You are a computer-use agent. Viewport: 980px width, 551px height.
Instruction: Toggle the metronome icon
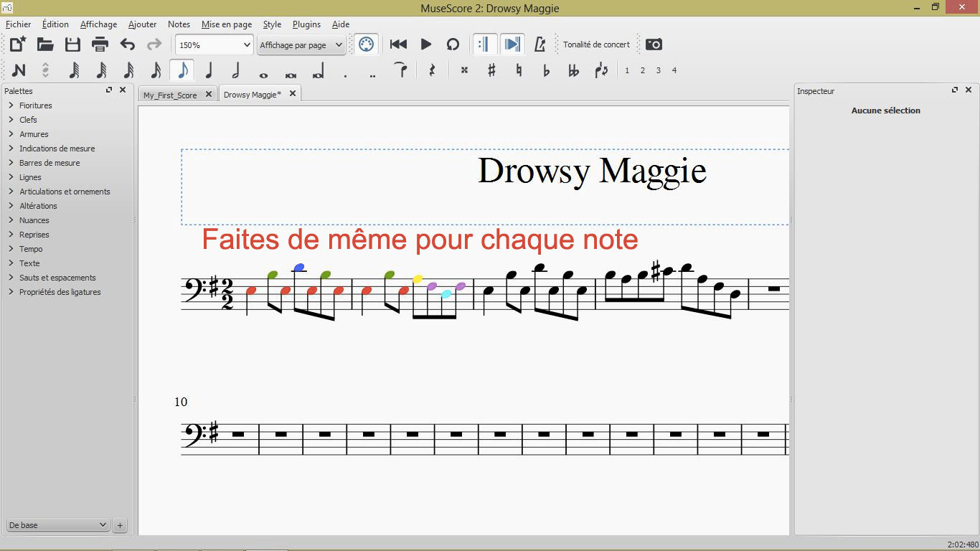(x=540, y=44)
